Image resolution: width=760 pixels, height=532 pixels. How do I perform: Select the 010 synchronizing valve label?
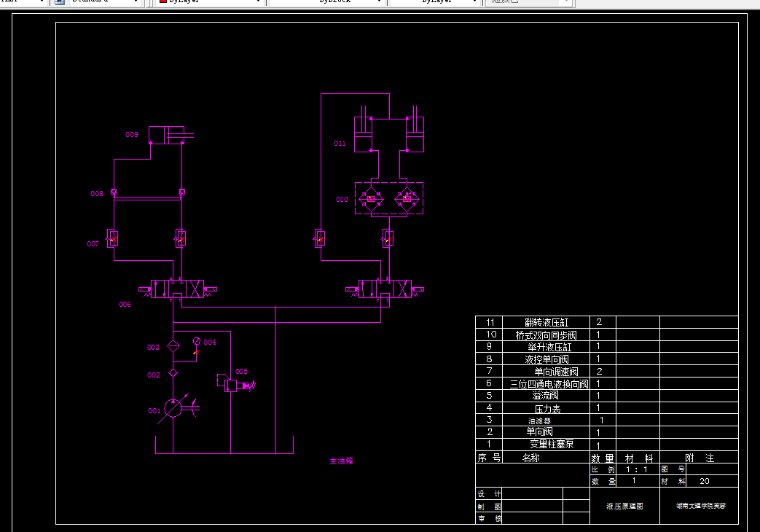pyautogui.click(x=342, y=199)
